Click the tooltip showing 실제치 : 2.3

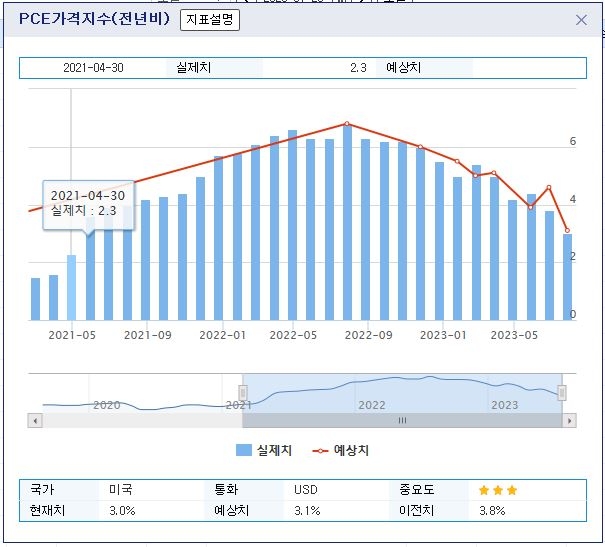pos(88,205)
